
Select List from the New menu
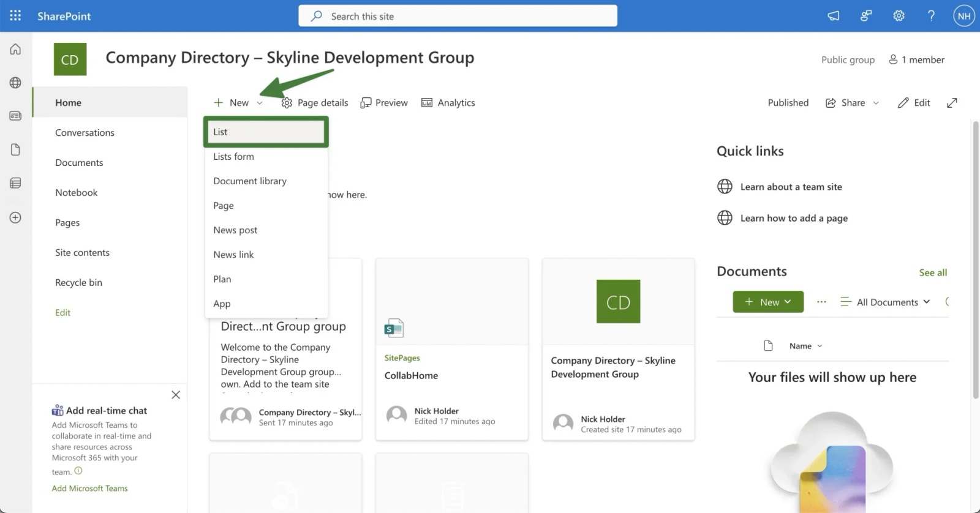(x=266, y=132)
